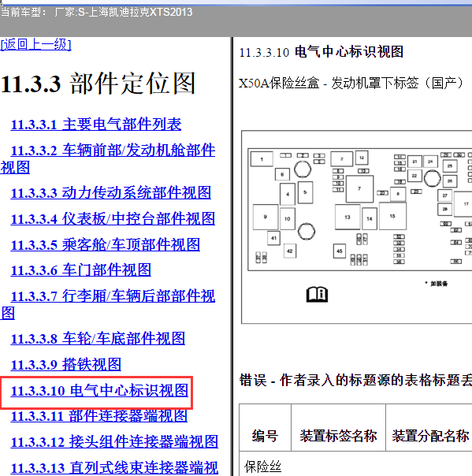Image resolution: width=472 pixels, height=476 pixels.
Task: Open 11.3.3.7 行李厢/车辆后部部件视图
Action: click(x=108, y=304)
